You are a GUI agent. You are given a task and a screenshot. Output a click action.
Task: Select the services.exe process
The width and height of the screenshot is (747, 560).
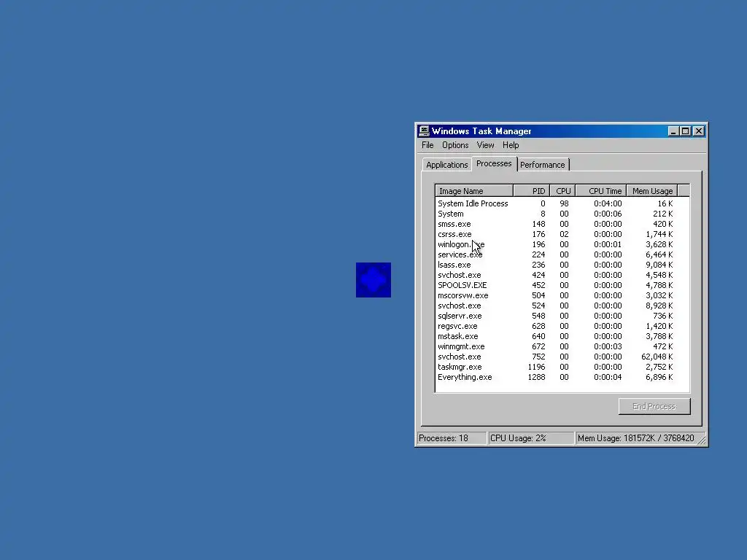(562, 254)
